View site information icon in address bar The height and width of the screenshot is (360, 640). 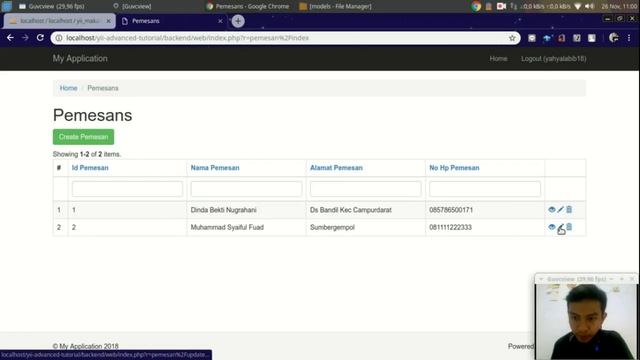59,38
